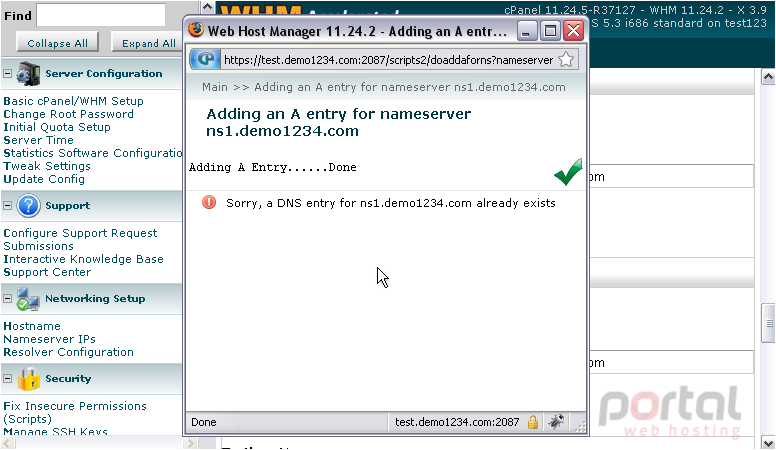Open Support Center link
The width and height of the screenshot is (776, 450).
47,272
